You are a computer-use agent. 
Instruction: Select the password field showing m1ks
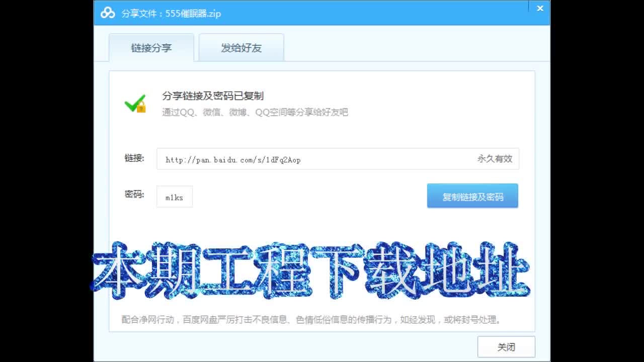pos(175,197)
